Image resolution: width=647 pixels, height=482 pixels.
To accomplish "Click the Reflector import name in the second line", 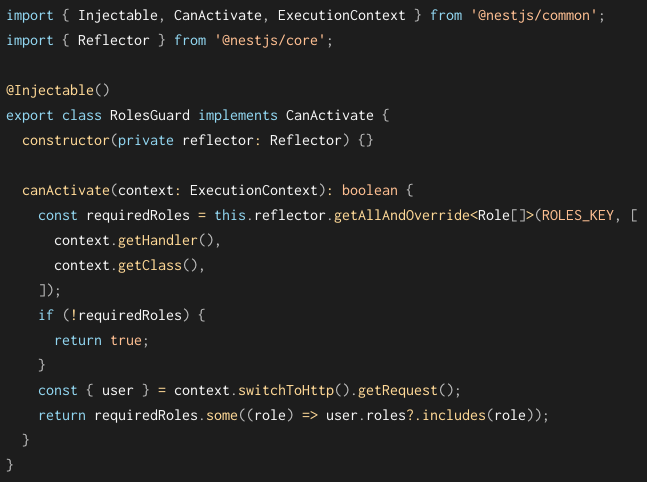I will (x=114, y=40).
